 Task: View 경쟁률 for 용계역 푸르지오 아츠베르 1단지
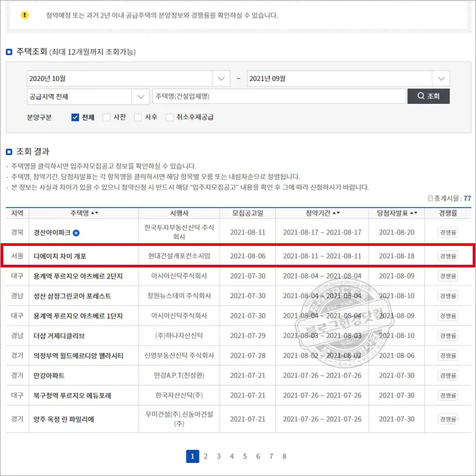(448, 316)
